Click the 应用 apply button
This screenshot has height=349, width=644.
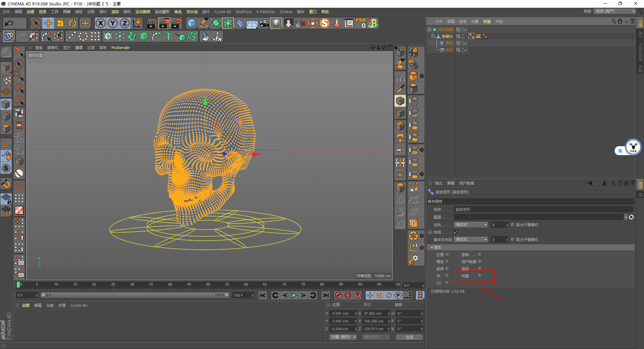(409, 337)
